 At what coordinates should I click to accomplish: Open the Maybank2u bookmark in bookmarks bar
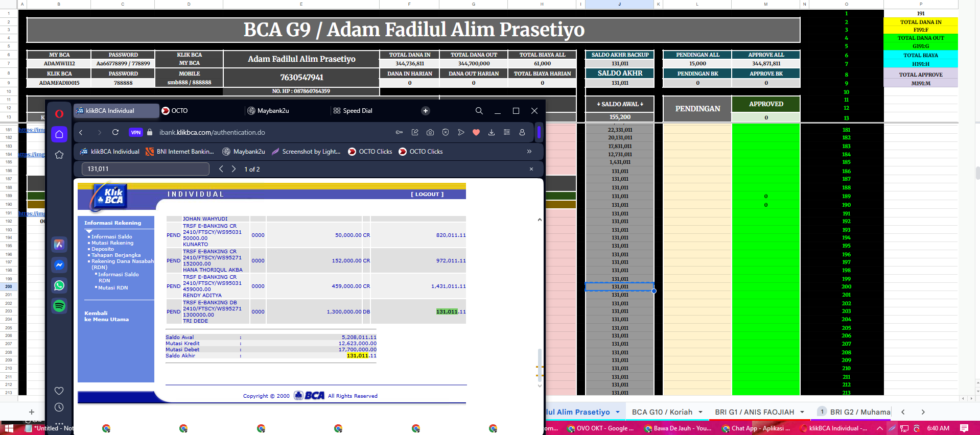244,152
